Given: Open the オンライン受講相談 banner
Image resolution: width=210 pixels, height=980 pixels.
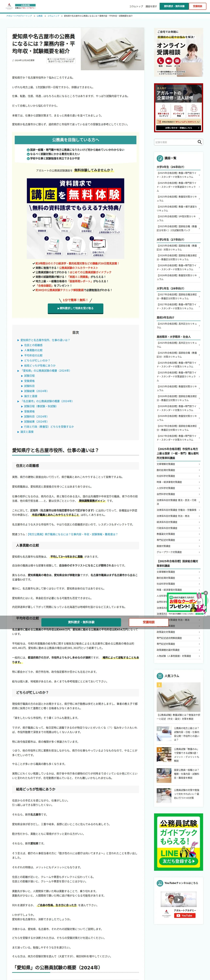Looking at the screenshot, I should (x=178, y=52).
